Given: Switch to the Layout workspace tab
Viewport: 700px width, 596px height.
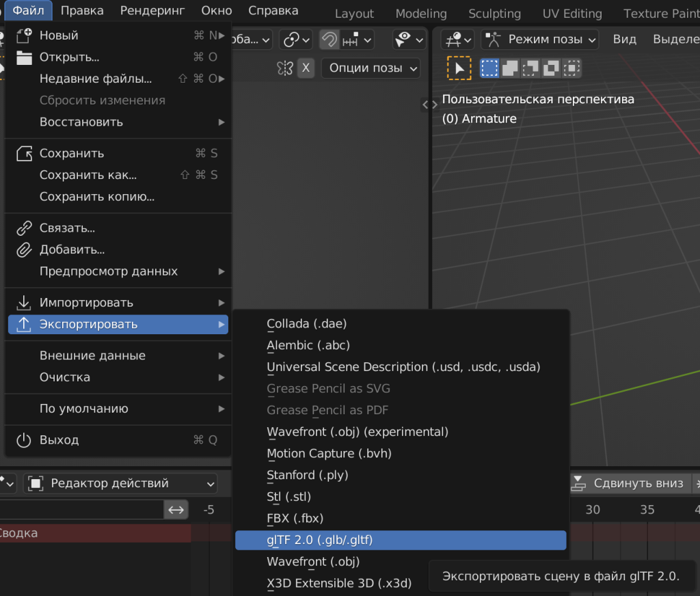Looking at the screenshot, I should [x=355, y=14].
